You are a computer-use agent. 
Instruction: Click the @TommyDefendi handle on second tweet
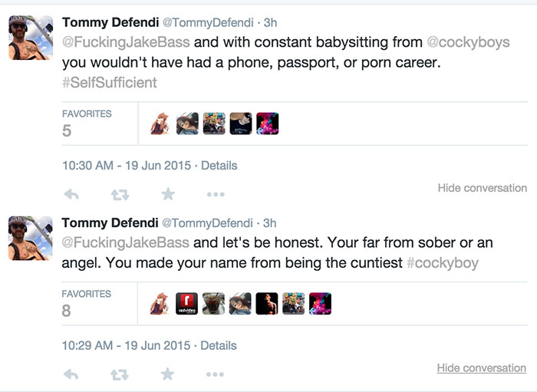pos(207,223)
